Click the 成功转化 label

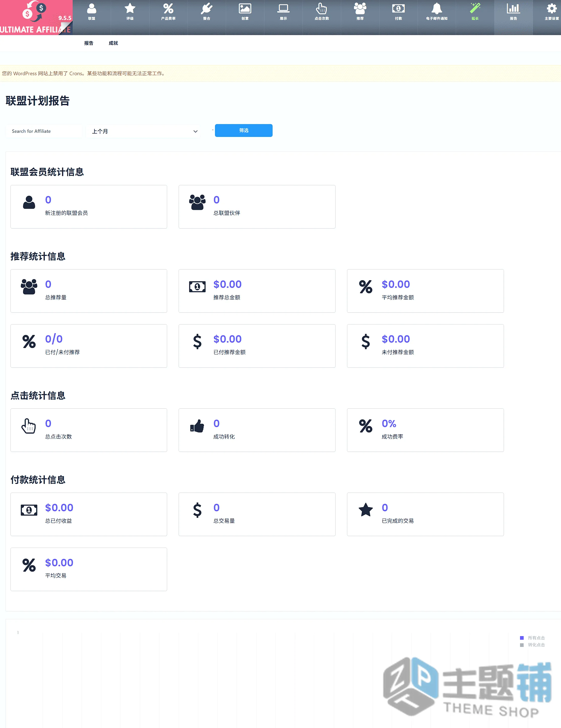point(224,437)
